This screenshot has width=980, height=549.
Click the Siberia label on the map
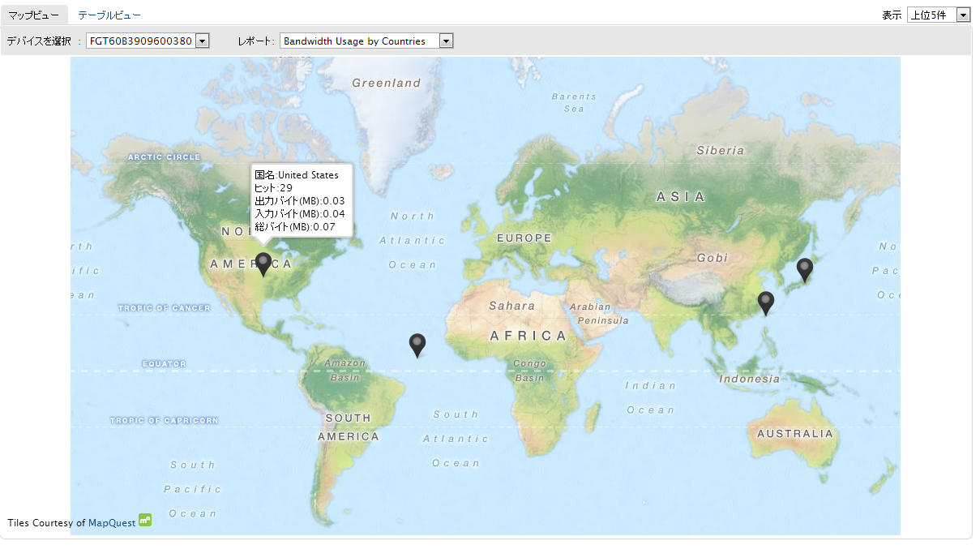[x=721, y=150]
